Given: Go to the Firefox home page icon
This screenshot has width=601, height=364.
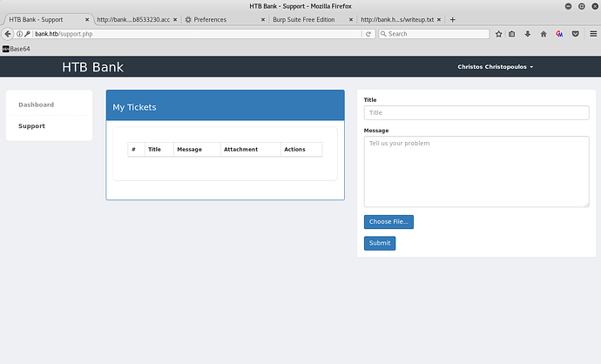Looking at the screenshot, I should (x=544, y=34).
